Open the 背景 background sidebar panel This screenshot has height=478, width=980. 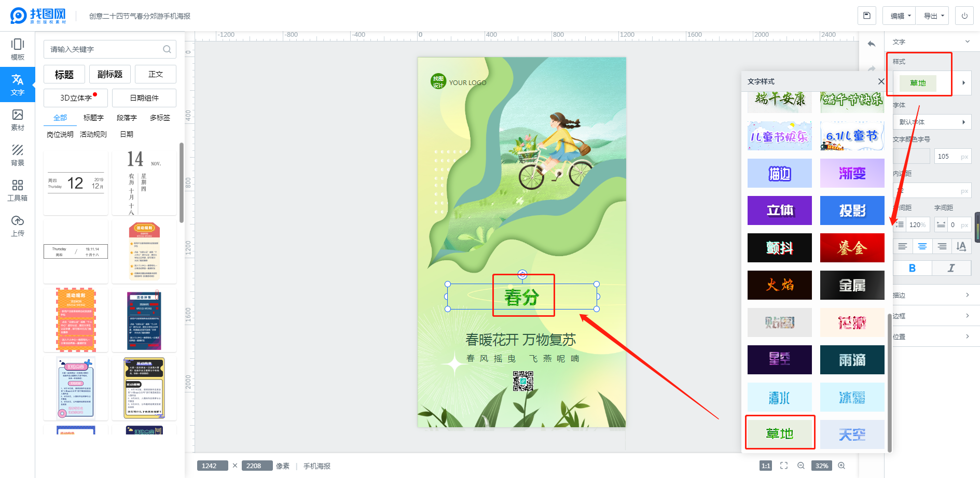[x=18, y=155]
